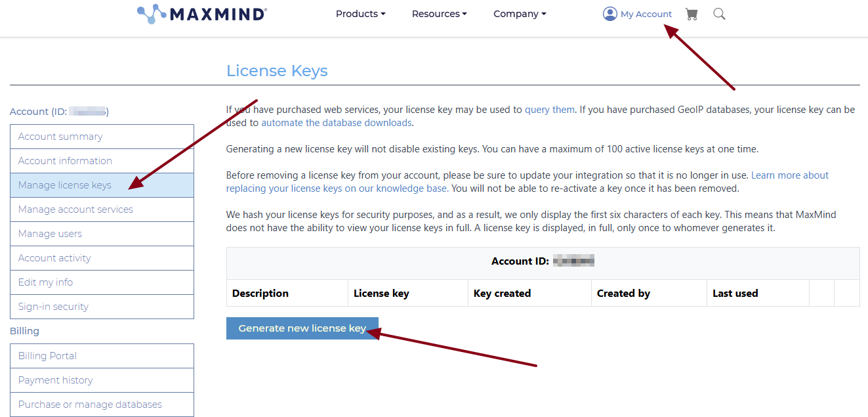The height and width of the screenshot is (417, 868).
Task: Open My Account link text
Action: click(646, 14)
